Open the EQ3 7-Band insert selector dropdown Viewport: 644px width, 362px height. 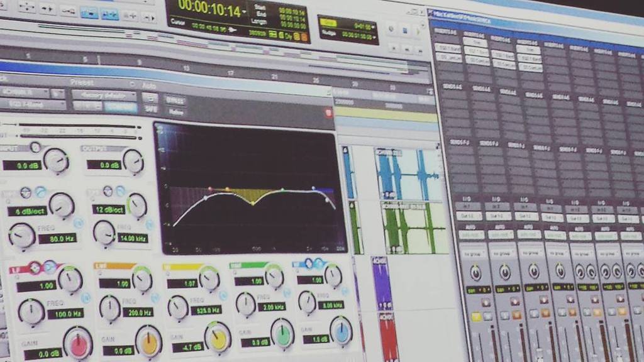point(32,105)
